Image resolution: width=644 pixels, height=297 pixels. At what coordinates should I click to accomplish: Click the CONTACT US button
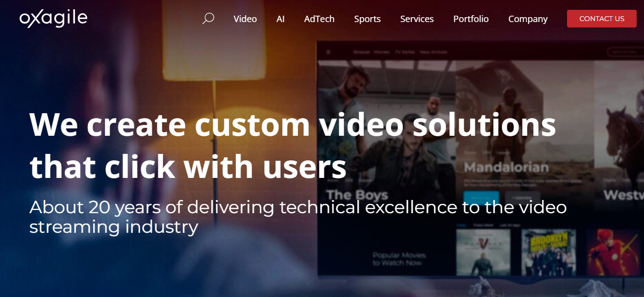pos(601,19)
